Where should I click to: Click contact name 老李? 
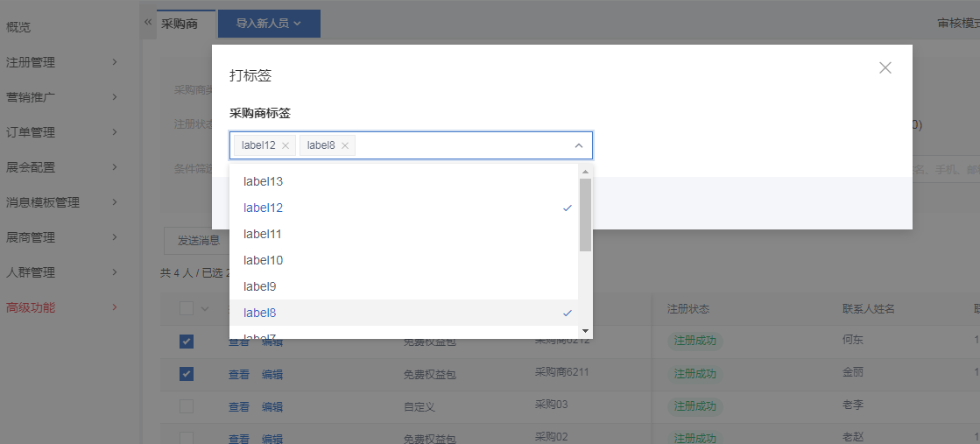853,405
